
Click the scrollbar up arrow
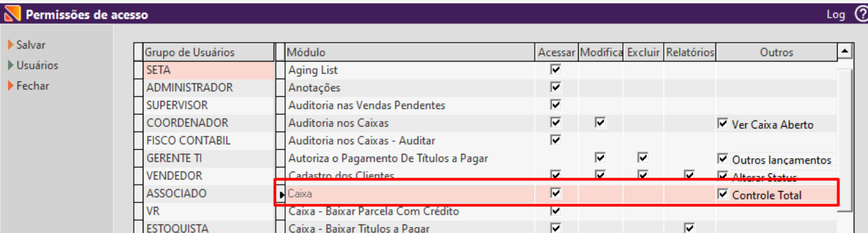pyautogui.click(x=844, y=52)
